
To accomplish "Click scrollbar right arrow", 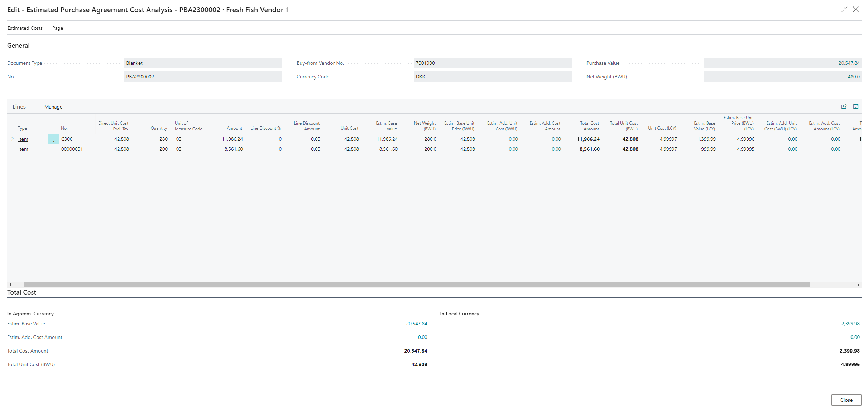I will (x=858, y=285).
